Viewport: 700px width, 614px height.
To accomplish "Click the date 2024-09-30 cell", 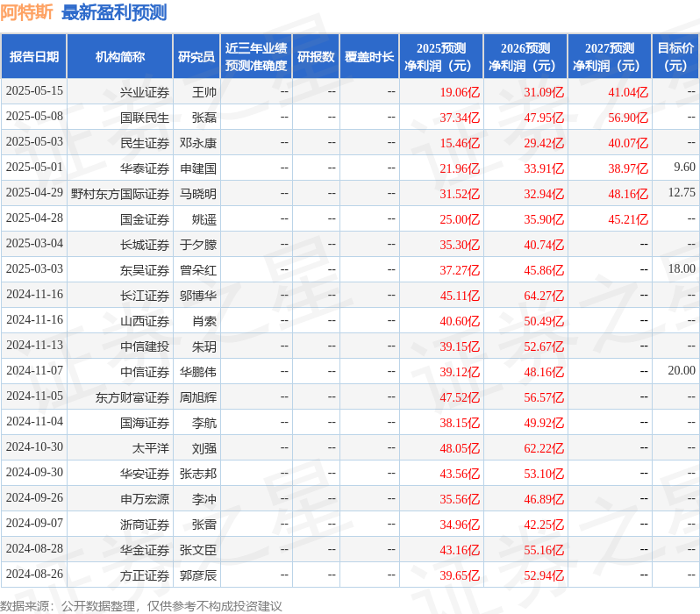I will (x=34, y=473).
